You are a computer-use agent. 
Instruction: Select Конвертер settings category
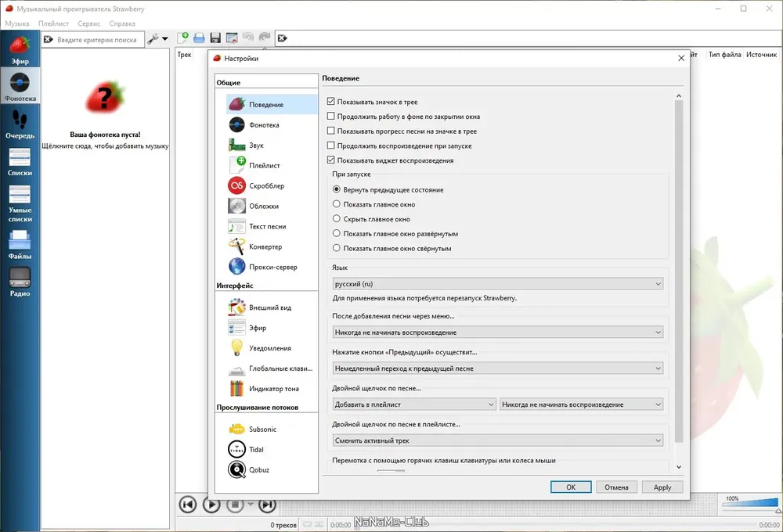(x=272, y=246)
